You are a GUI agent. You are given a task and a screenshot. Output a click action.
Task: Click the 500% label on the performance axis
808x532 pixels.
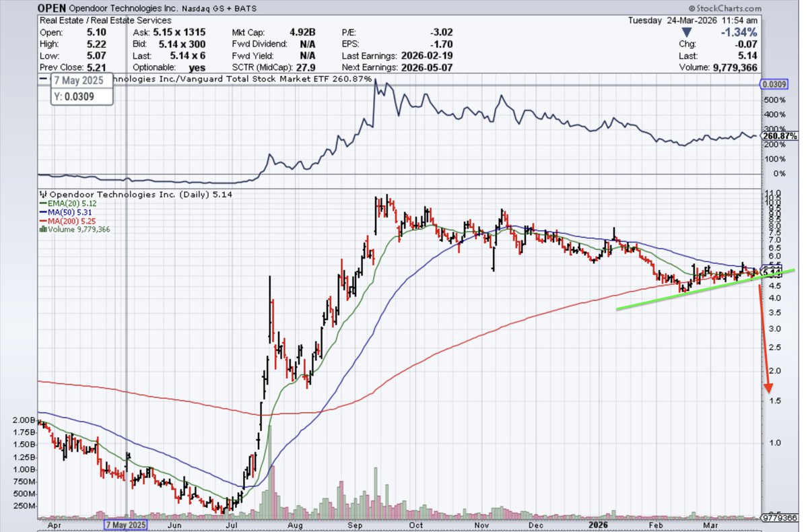775,100
